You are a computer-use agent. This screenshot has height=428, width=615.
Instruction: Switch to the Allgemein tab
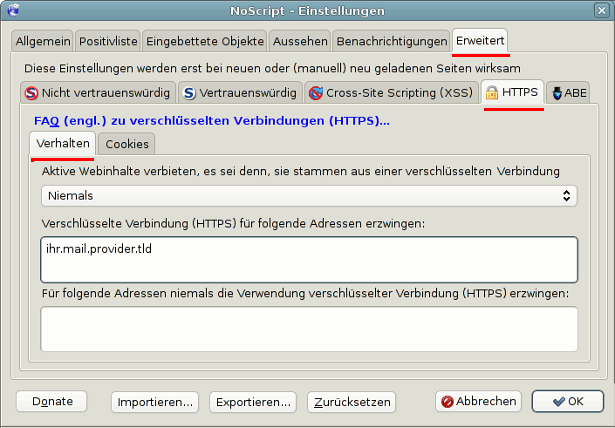coord(42,41)
